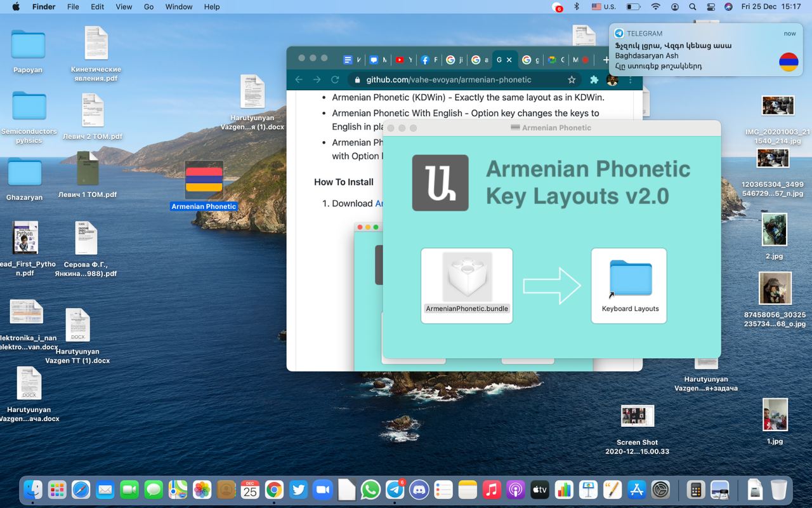Open Wi-Fi status menu
The height and width of the screenshot is (508, 812).
click(x=656, y=7)
